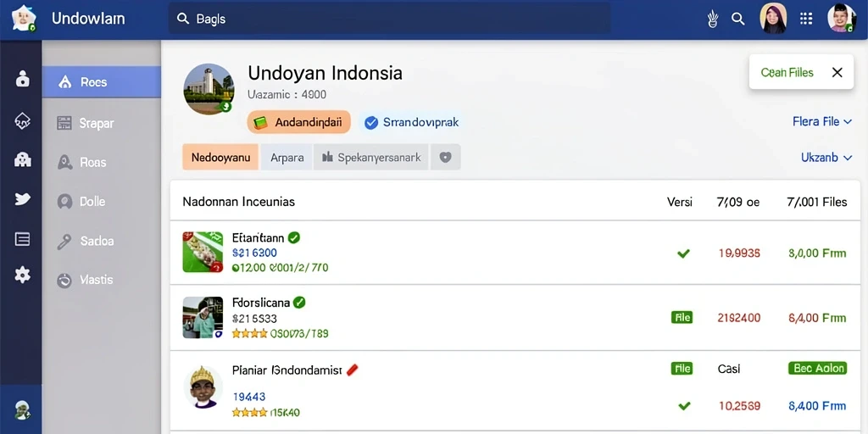Screen dimensions: 868x434
Task: Click the green verified check beside Eftan'ttann
Action: (294, 238)
